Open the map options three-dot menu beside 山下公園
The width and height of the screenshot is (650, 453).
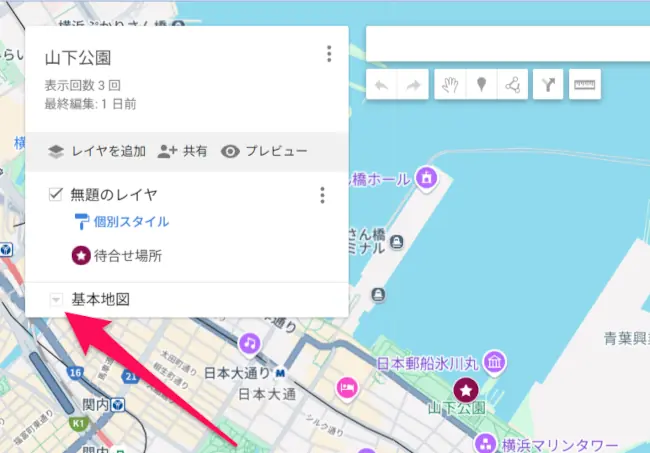point(329,54)
